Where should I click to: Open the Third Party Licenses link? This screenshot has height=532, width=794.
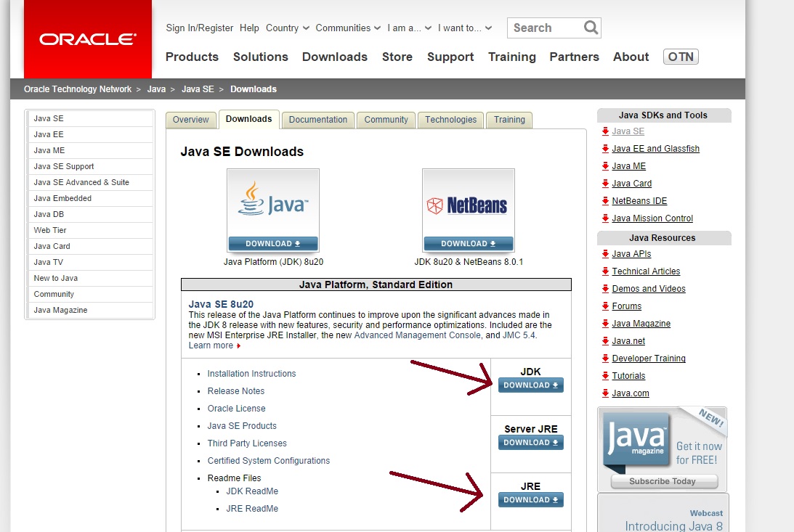tap(247, 443)
